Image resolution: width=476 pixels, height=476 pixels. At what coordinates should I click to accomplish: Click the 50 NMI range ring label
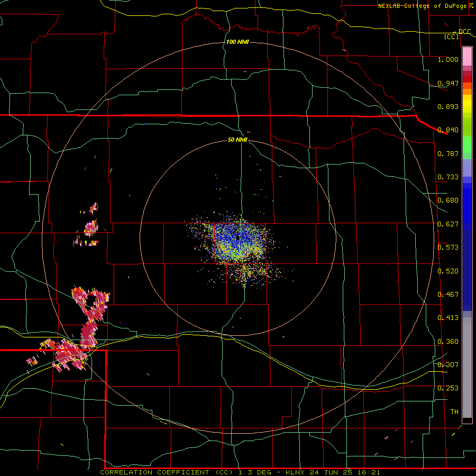coord(237,140)
